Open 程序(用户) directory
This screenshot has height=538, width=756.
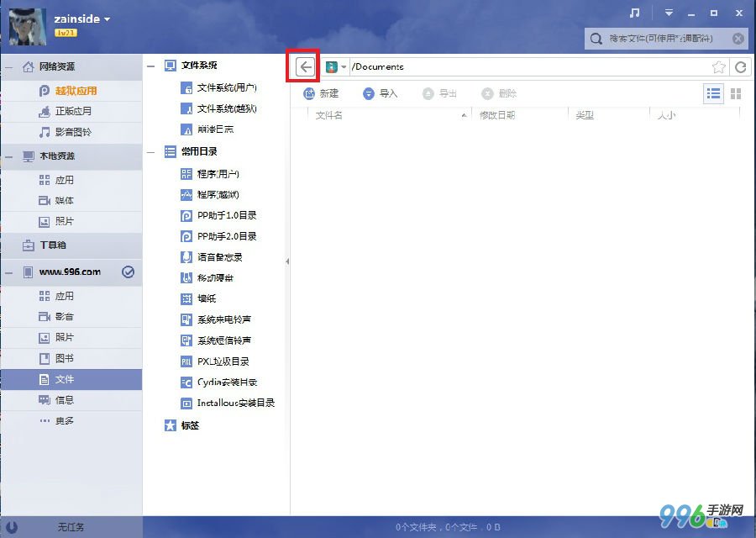point(210,174)
